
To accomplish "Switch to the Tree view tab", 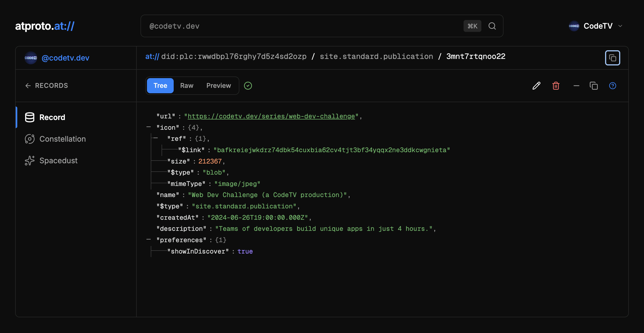I will [160, 86].
